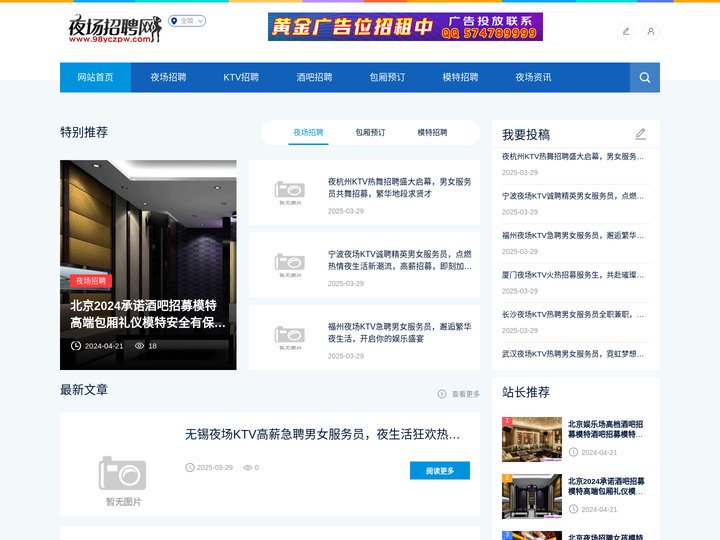The height and width of the screenshot is (540, 720).
Task: Click the 站长推荐 heading
Action: (526, 392)
